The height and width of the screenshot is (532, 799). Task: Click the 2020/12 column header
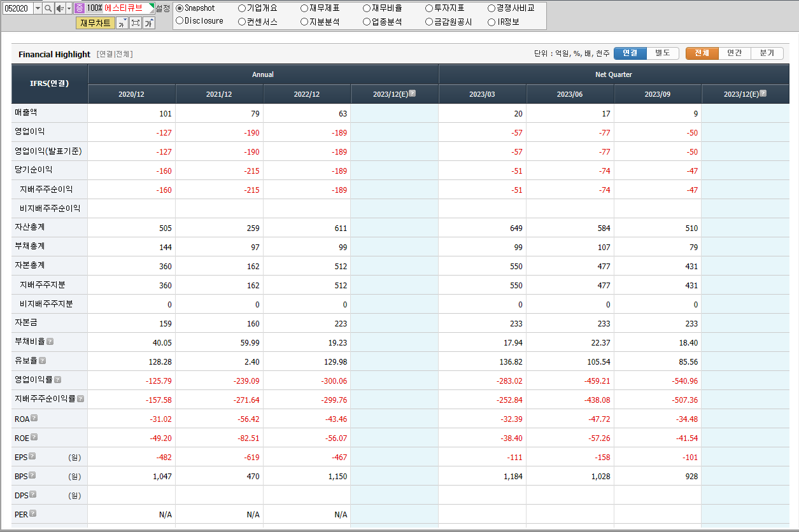click(x=132, y=94)
